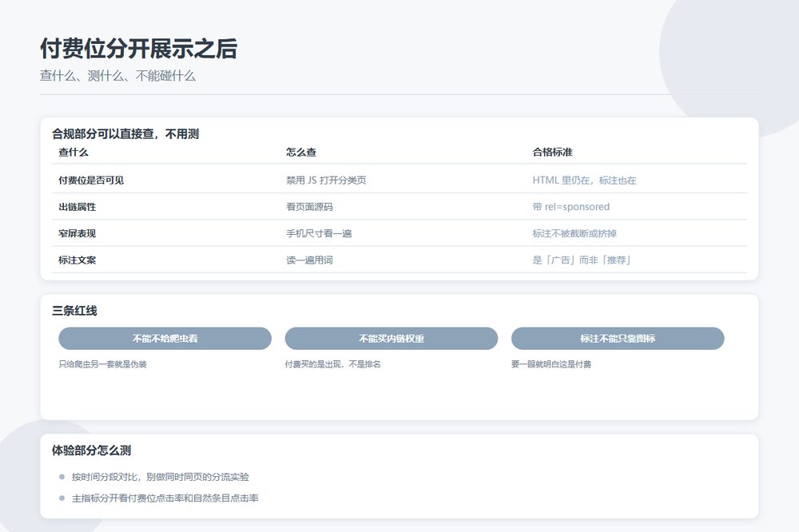The width and height of the screenshot is (799, 532).
Task: Click the 不能买内链权重 pill button
Action: pos(392,339)
